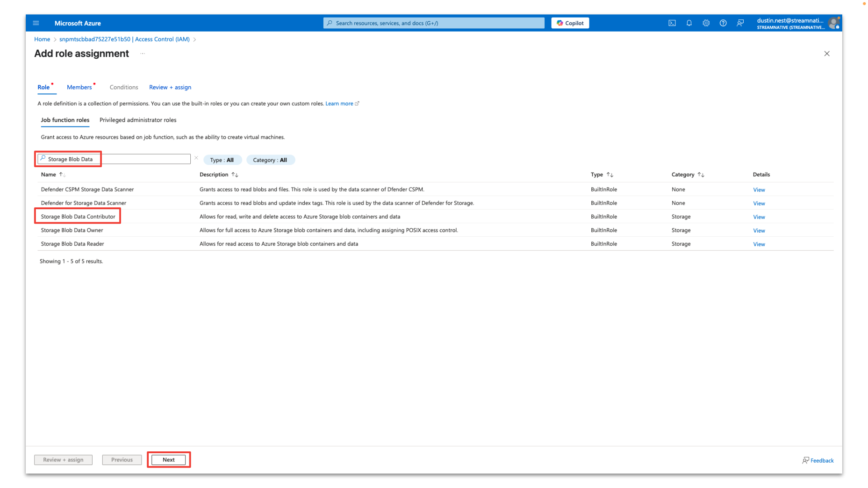868x488 pixels.
Task: Open the Learn more link
Action: pos(340,103)
